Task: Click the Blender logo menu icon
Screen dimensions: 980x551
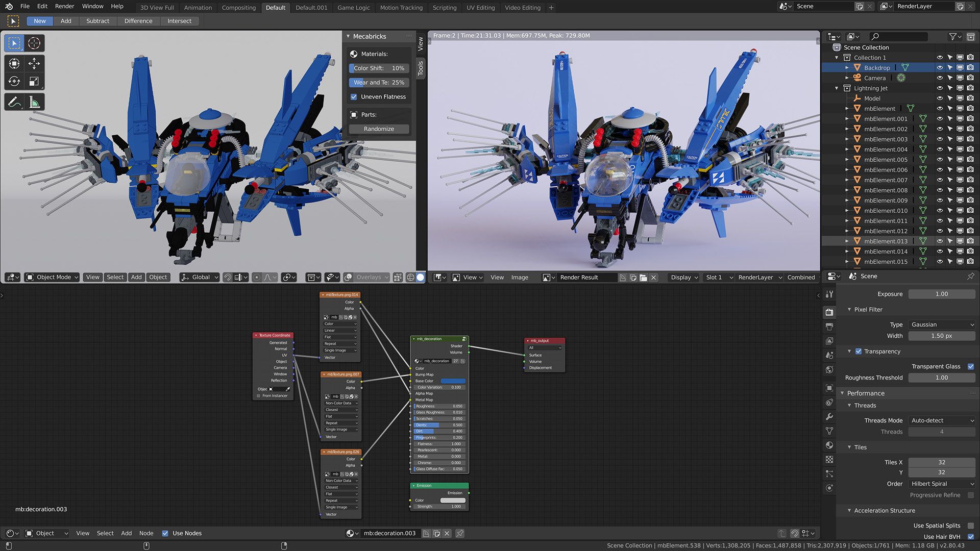Action: coord(9,6)
